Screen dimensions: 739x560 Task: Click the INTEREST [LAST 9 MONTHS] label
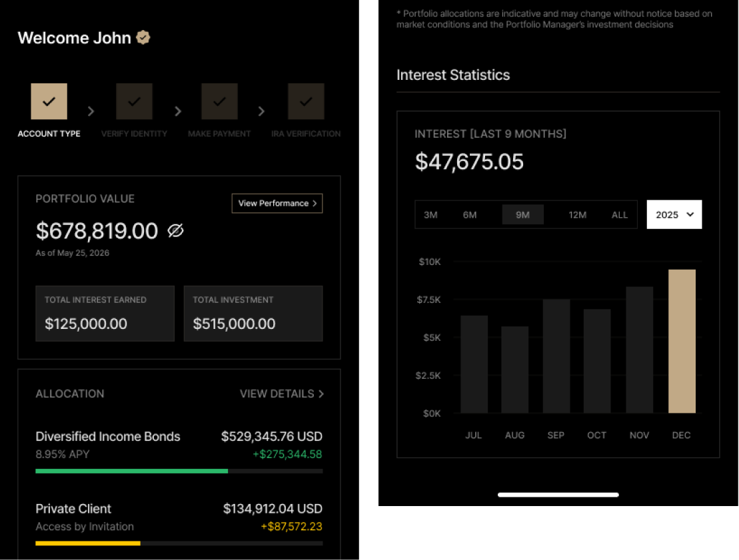[490, 134]
